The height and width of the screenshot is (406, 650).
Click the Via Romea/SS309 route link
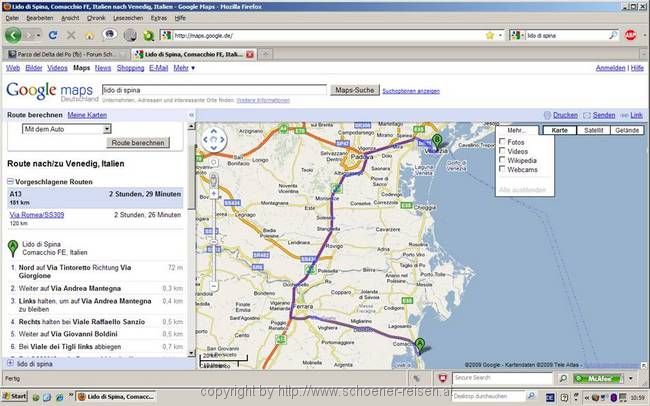pos(37,214)
